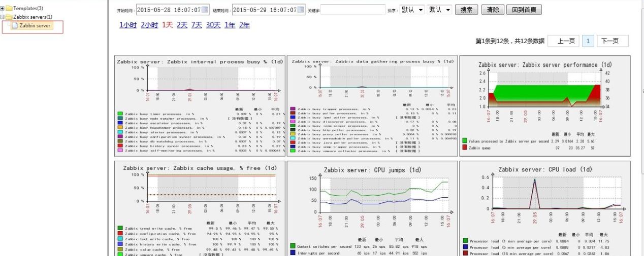
Task: Click the Zabbix servers folder icon
Action: click(x=9, y=17)
